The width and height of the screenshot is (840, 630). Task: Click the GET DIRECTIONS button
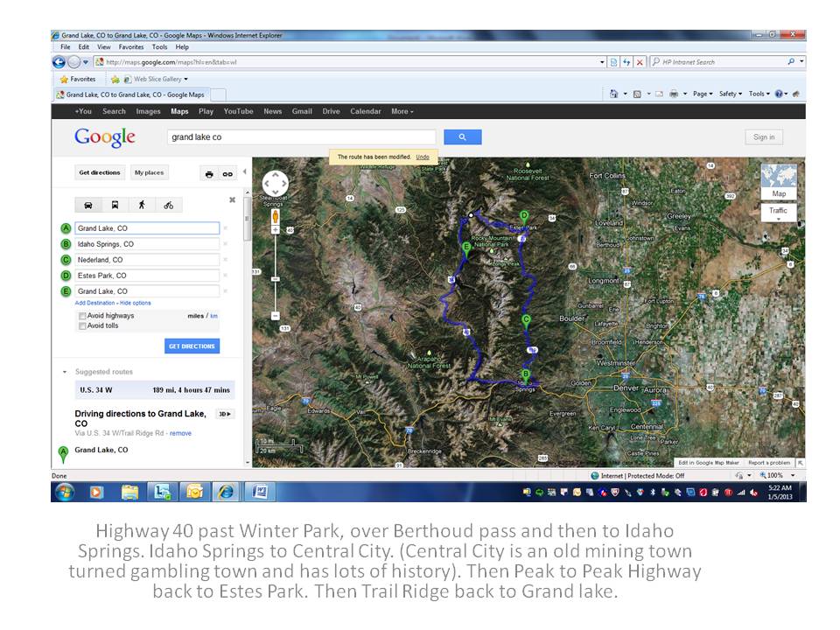(x=192, y=346)
